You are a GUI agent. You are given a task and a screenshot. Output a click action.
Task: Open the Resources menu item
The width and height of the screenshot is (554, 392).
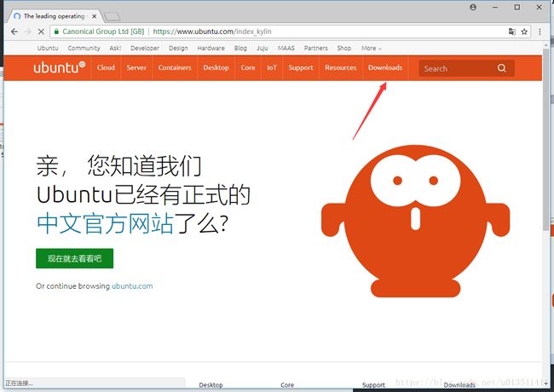coord(341,67)
